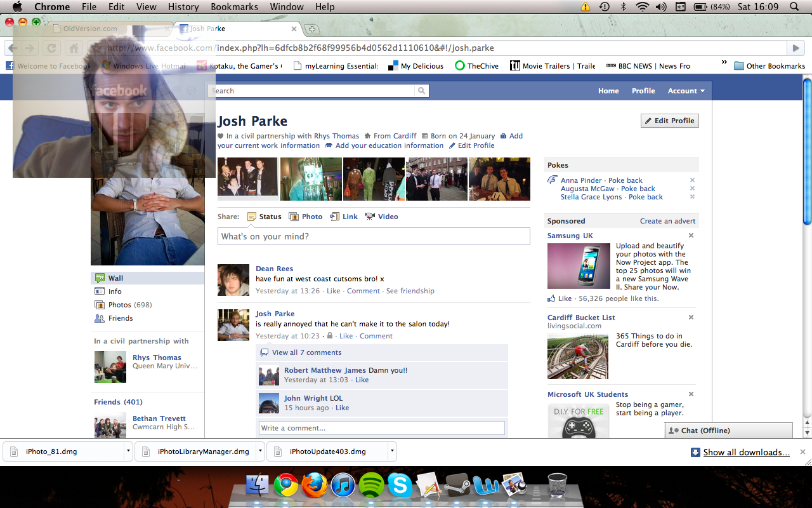Click the Link share icon
Screen dimensions: 812x508
pos(335,217)
